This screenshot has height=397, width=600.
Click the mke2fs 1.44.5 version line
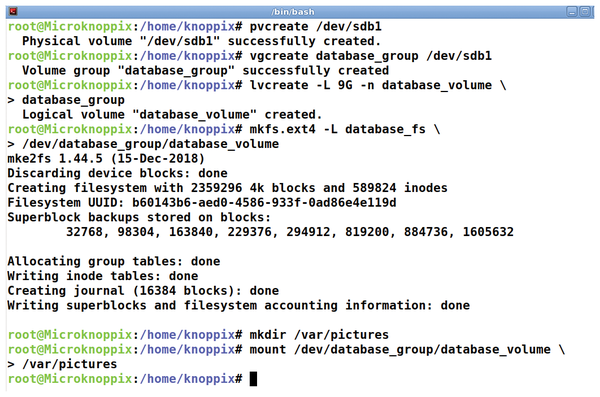pyautogui.click(x=106, y=158)
